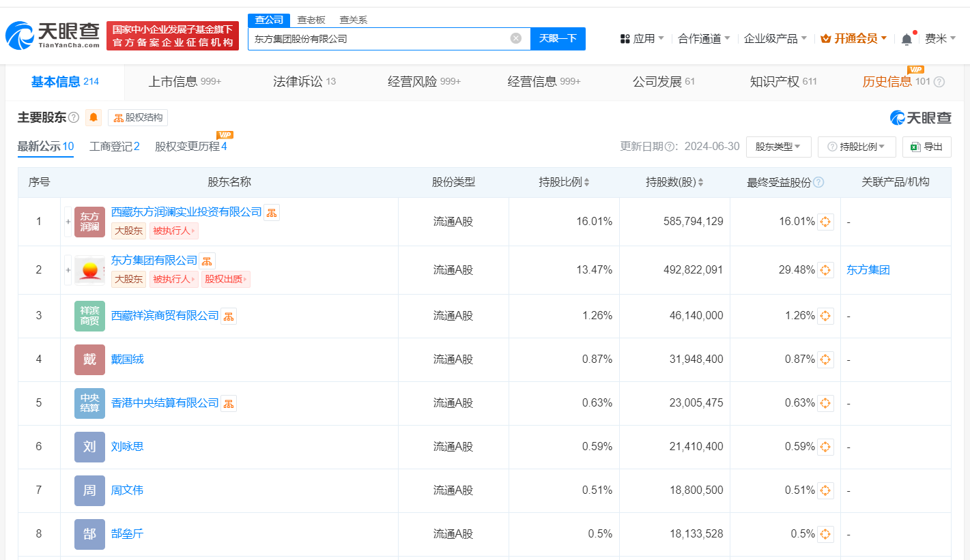Expand the 东方集团有限公司 shareholder row
The image size is (970, 560).
click(x=68, y=269)
